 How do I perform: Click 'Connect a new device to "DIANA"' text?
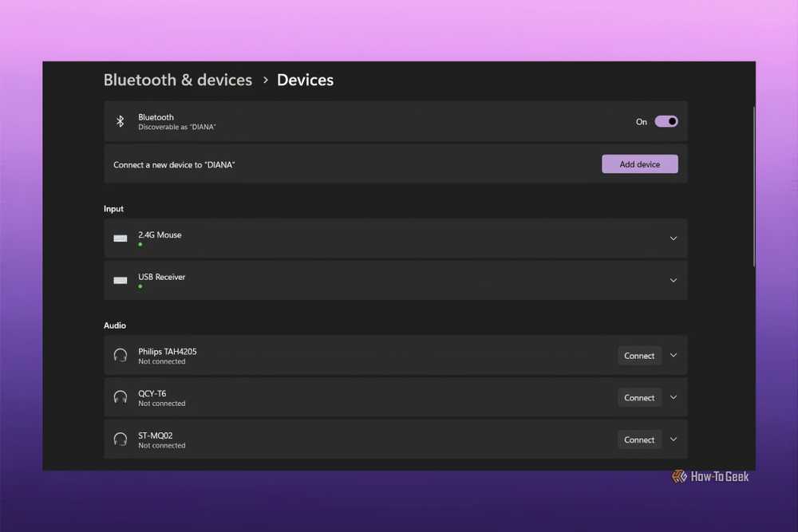pos(174,165)
